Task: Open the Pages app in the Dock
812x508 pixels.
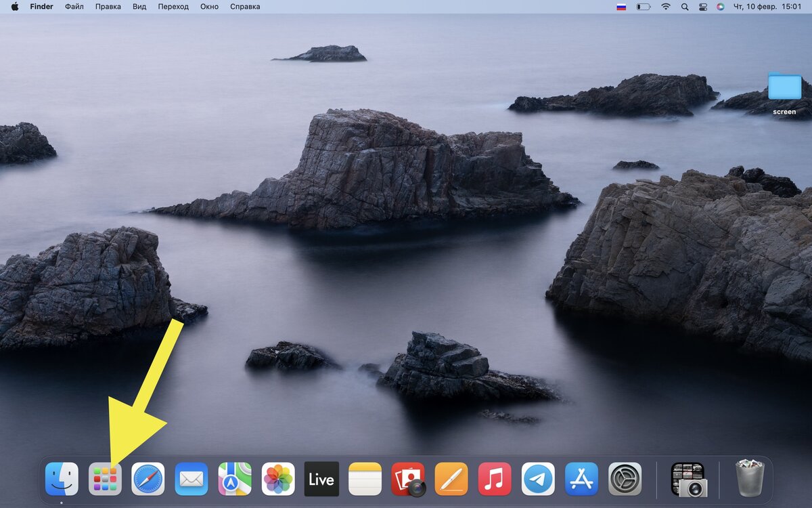Action: 451,479
